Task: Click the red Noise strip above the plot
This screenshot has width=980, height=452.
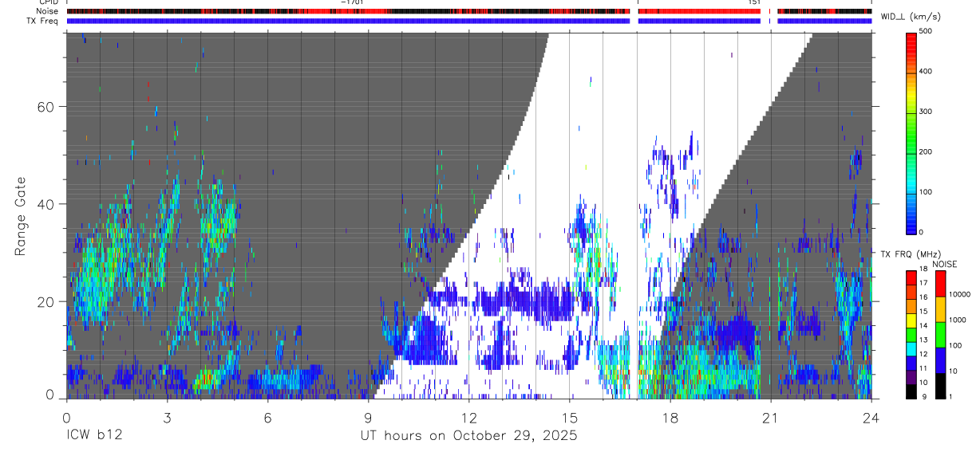Action: 469,11
